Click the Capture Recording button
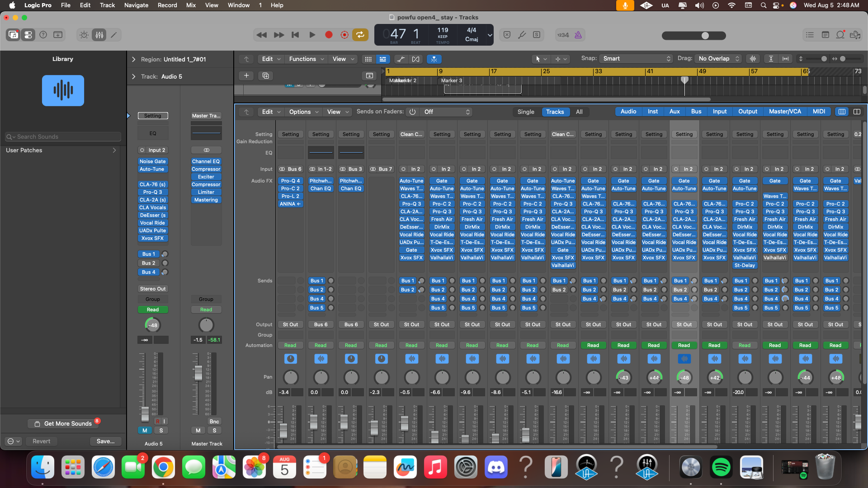Image resolution: width=868 pixels, height=488 pixels. 344,35
